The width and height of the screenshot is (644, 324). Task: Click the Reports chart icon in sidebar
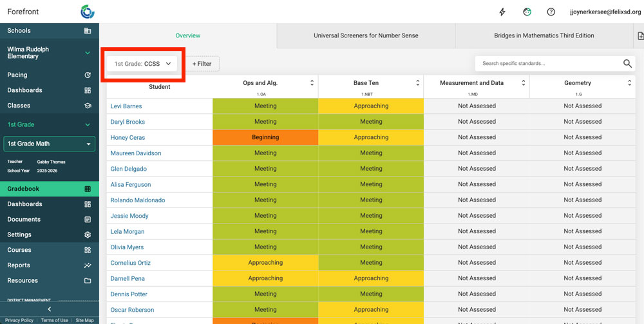tap(88, 265)
